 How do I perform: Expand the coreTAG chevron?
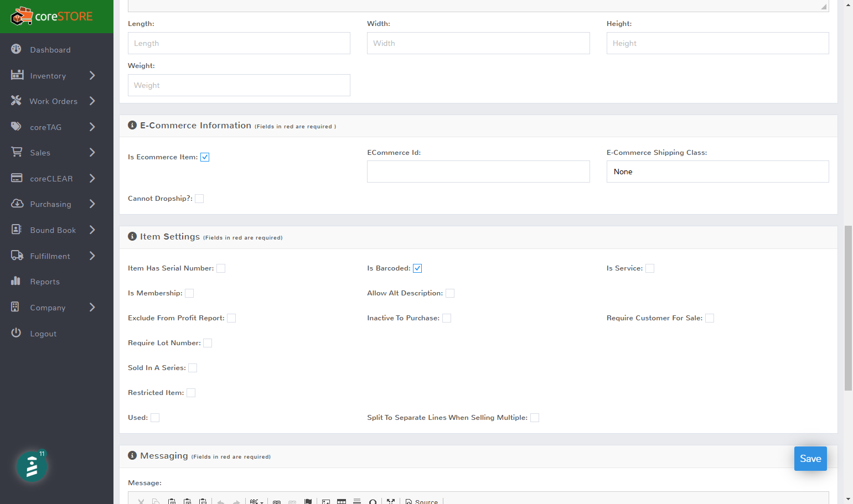coord(92,127)
